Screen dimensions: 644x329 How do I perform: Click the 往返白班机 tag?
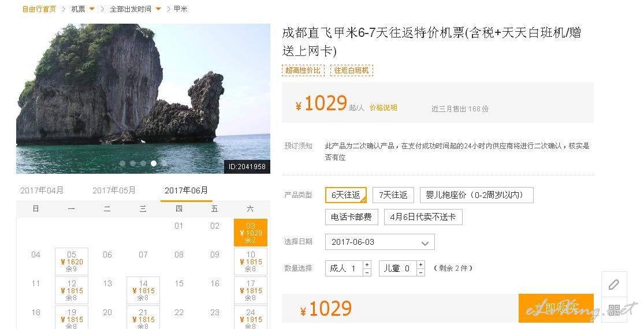[352, 70]
